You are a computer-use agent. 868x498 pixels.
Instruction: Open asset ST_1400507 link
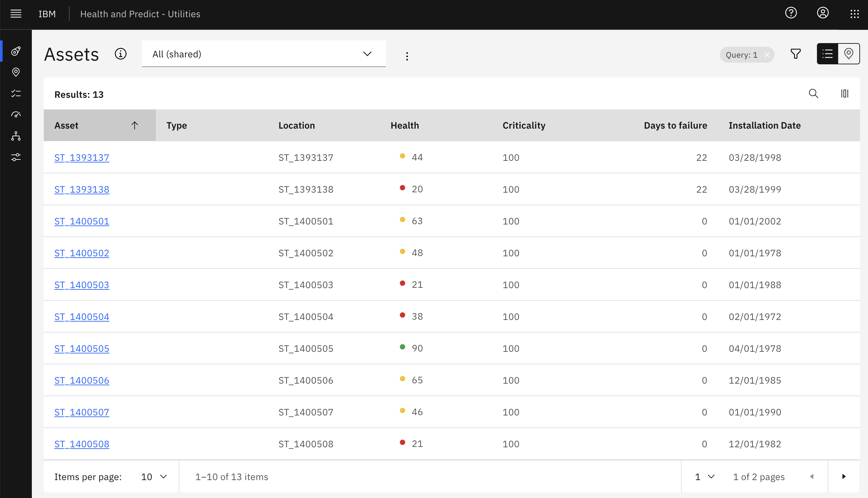click(x=82, y=412)
